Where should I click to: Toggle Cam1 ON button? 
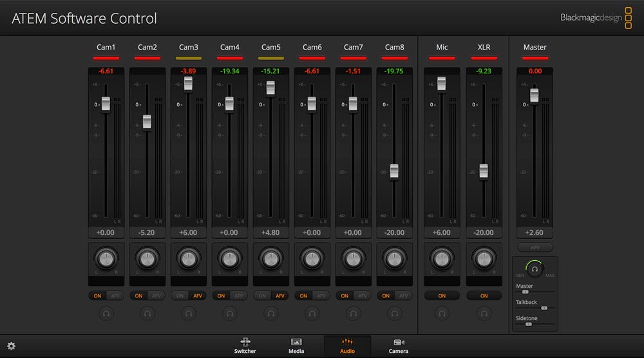[x=97, y=296]
